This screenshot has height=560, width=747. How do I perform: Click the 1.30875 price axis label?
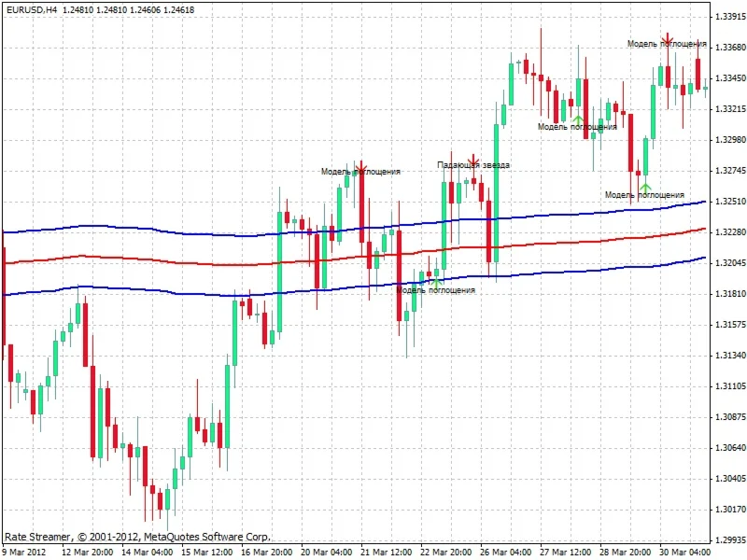click(x=730, y=417)
